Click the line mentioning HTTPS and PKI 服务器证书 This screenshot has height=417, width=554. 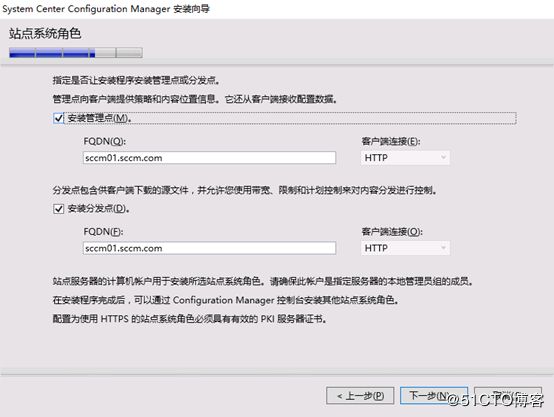[190, 319]
